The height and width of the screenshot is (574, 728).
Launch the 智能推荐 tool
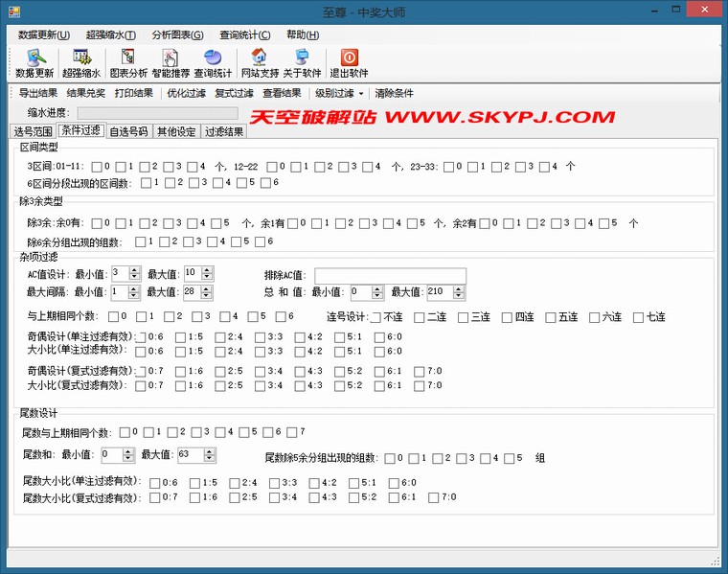click(171, 63)
